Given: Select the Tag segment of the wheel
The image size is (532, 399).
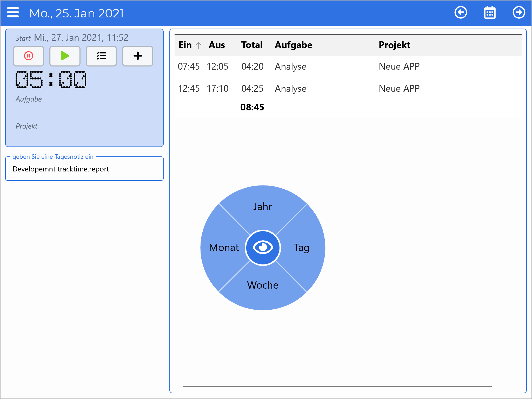Looking at the screenshot, I should coord(301,248).
